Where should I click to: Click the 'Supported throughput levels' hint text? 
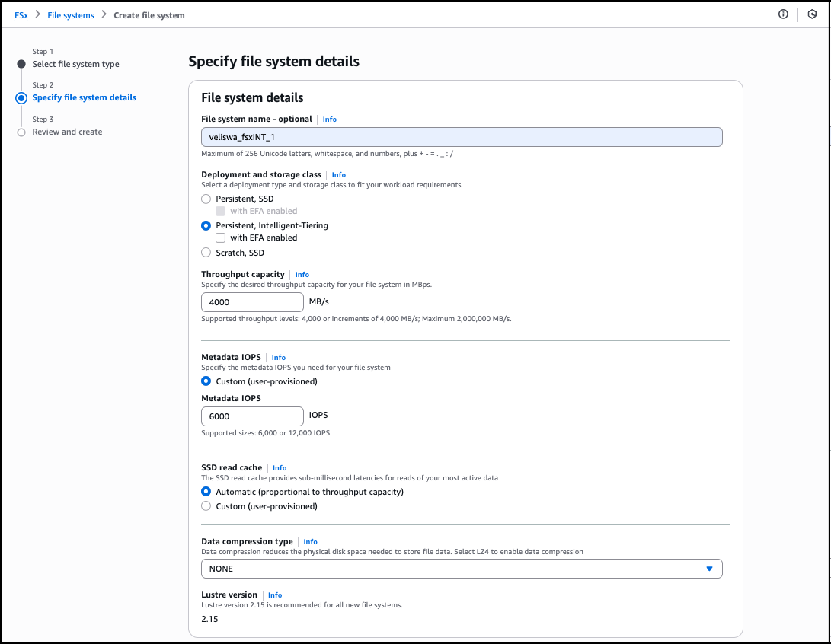tap(356, 319)
